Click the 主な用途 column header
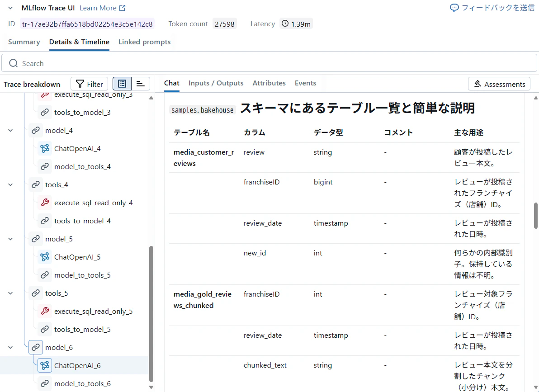 (468, 132)
